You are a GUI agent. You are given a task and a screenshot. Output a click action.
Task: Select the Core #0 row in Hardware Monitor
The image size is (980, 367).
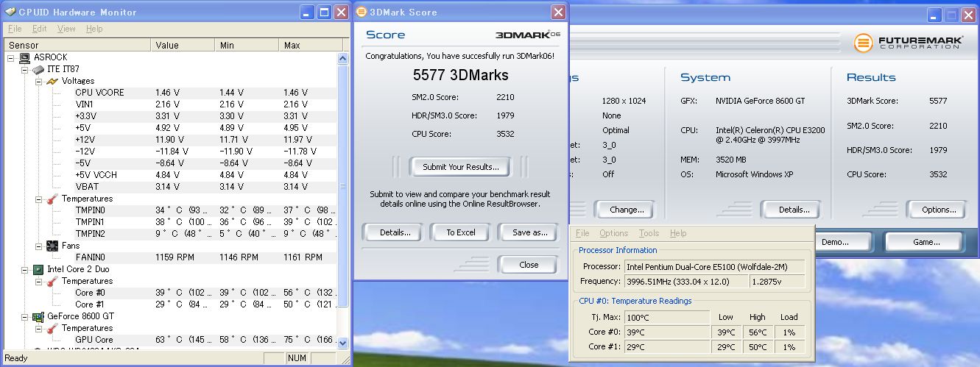point(171,293)
